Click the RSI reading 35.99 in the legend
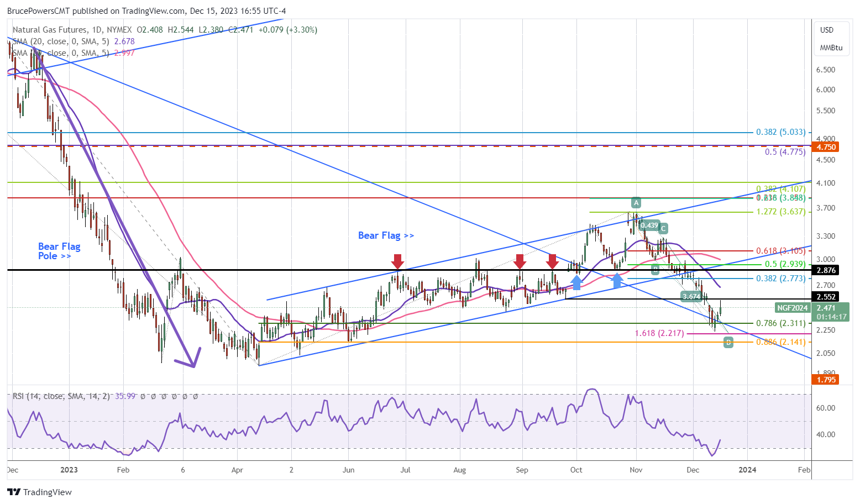Viewport: 860px width, 504px height. pos(125,396)
